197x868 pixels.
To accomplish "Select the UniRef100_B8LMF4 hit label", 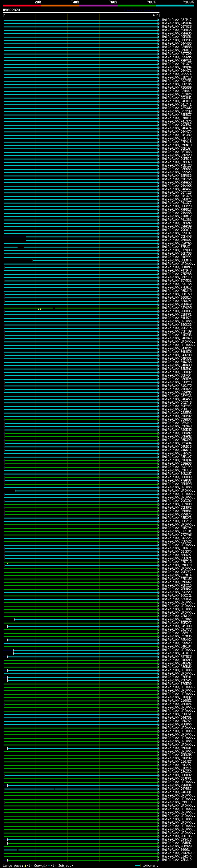I will (x=176, y=260).
